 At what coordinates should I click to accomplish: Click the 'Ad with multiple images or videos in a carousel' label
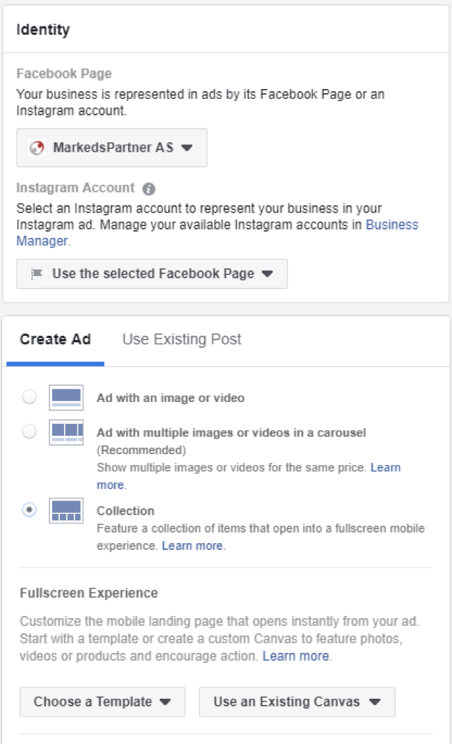click(x=231, y=433)
